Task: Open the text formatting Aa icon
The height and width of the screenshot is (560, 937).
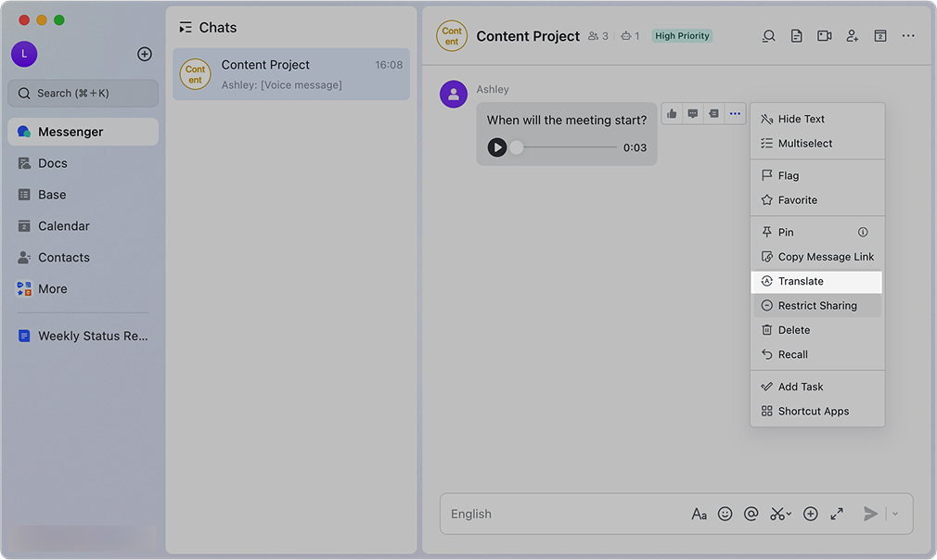Action: 700,514
